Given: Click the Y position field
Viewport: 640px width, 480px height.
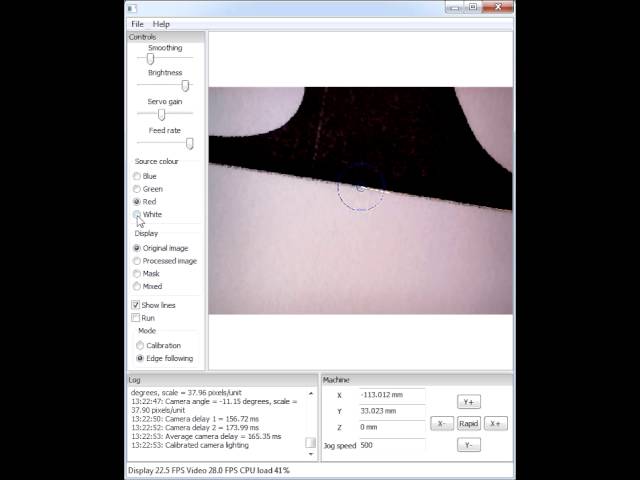Looking at the screenshot, I should 392,411.
